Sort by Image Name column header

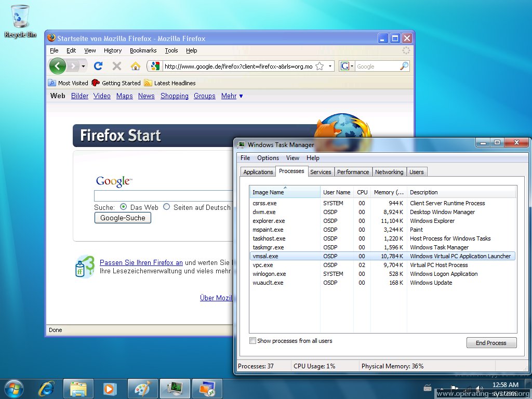[x=285, y=192]
